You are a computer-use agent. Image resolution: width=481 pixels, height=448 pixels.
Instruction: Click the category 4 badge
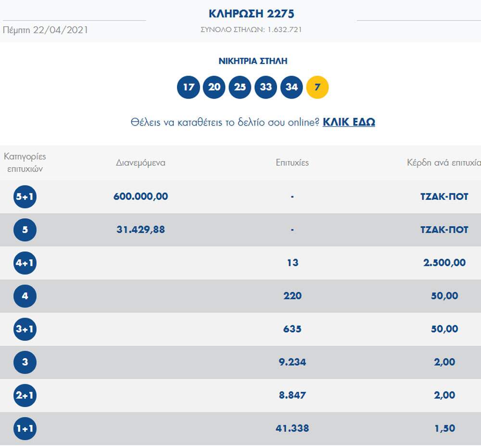point(25,296)
